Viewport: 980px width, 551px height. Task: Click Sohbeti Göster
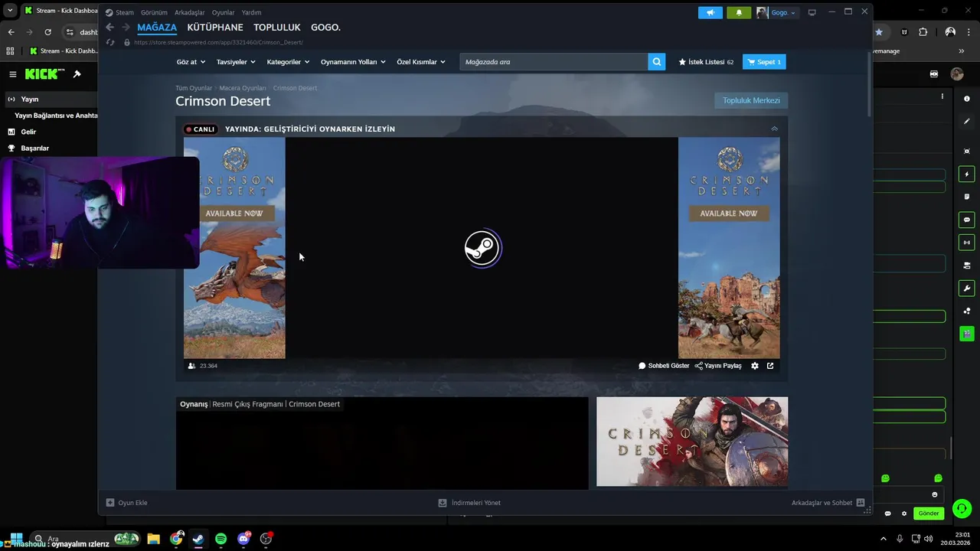pyautogui.click(x=664, y=366)
